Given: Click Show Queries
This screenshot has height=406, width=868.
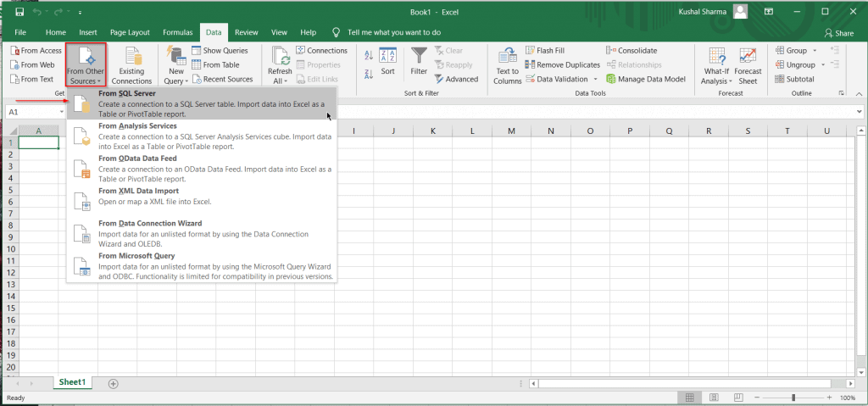Looking at the screenshot, I should [220, 50].
